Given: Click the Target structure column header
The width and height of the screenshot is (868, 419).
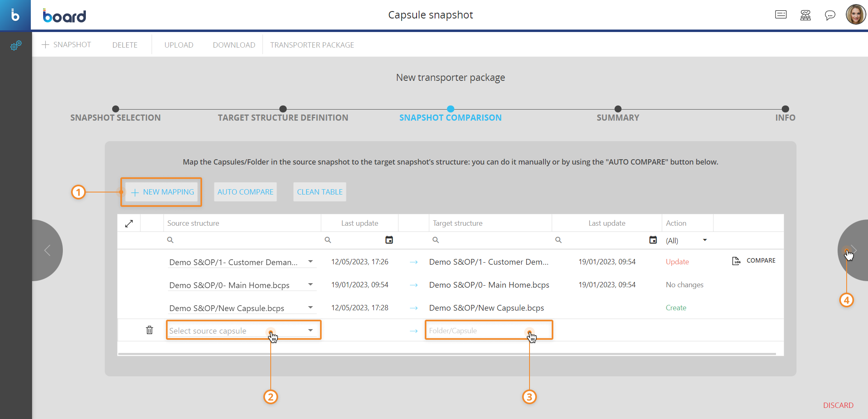Looking at the screenshot, I should [458, 223].
